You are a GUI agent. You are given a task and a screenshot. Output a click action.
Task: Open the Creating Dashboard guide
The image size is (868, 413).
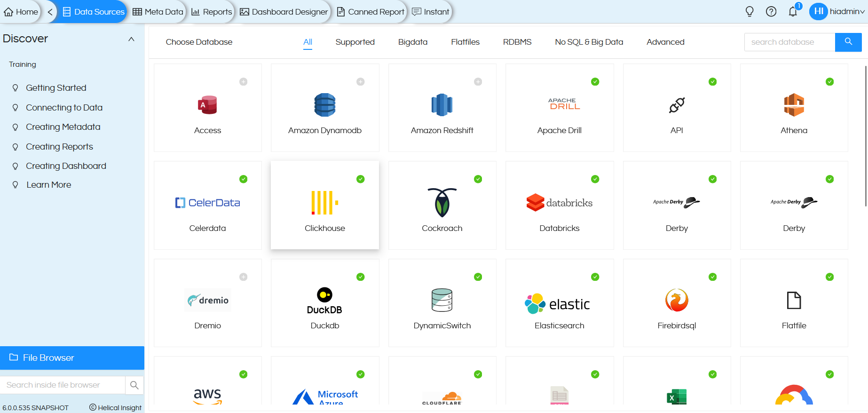(x=66, y=166)
